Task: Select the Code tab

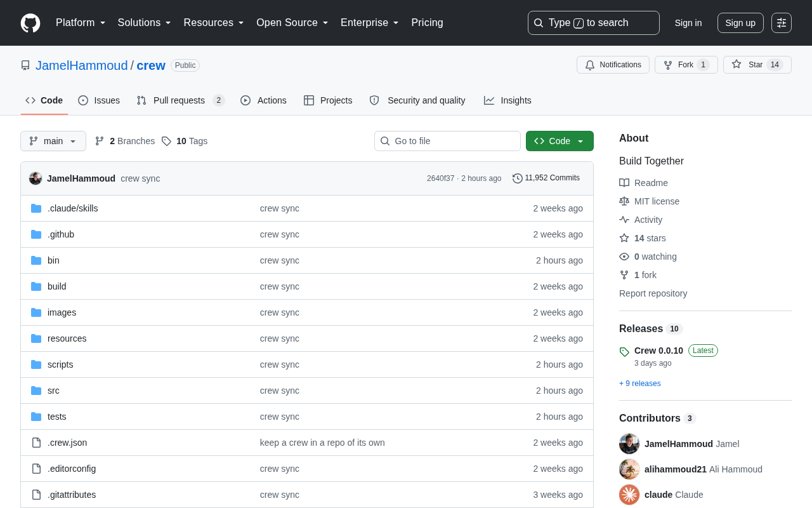Action: tap(44, 100)
